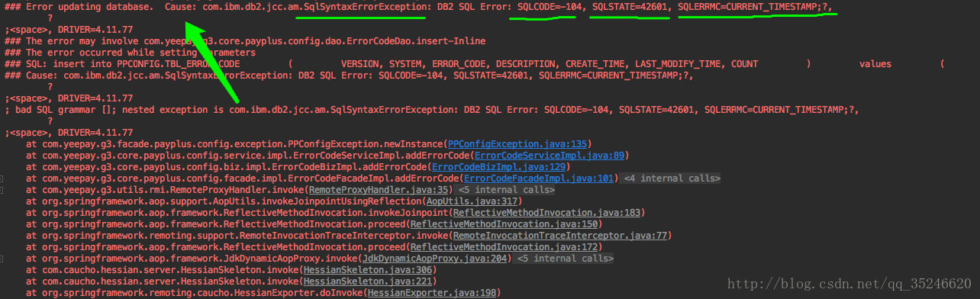Open the ErrorCodeServiceImpl.java:89 link
This screenshot has height=299, width=980.
[549, 156]
